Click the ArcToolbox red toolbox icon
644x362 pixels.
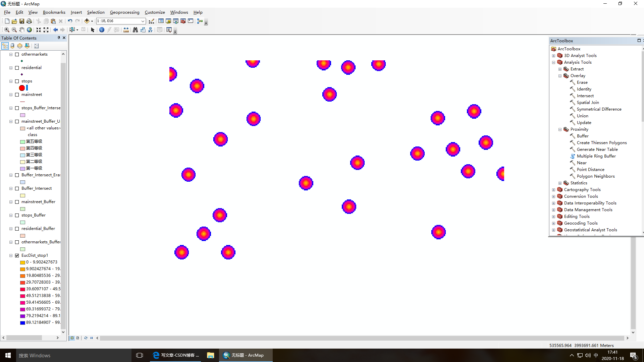point(183,21)
